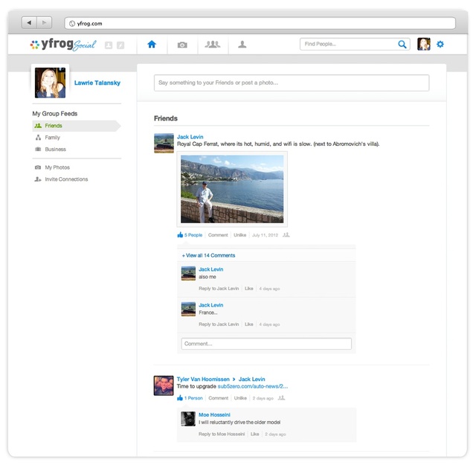Select Friends group feed

(76, 126)
